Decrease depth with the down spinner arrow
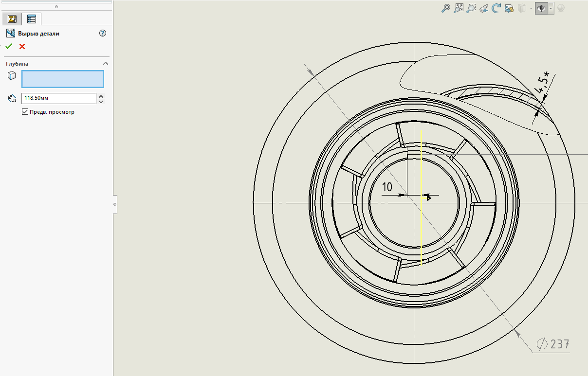588x376 pixels. click(101, 101)
